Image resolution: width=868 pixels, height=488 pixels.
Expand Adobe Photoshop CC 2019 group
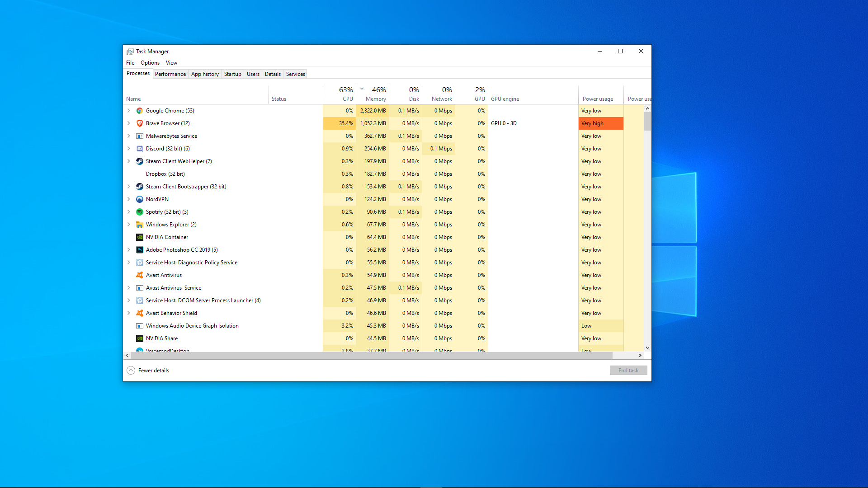[129, 250]
